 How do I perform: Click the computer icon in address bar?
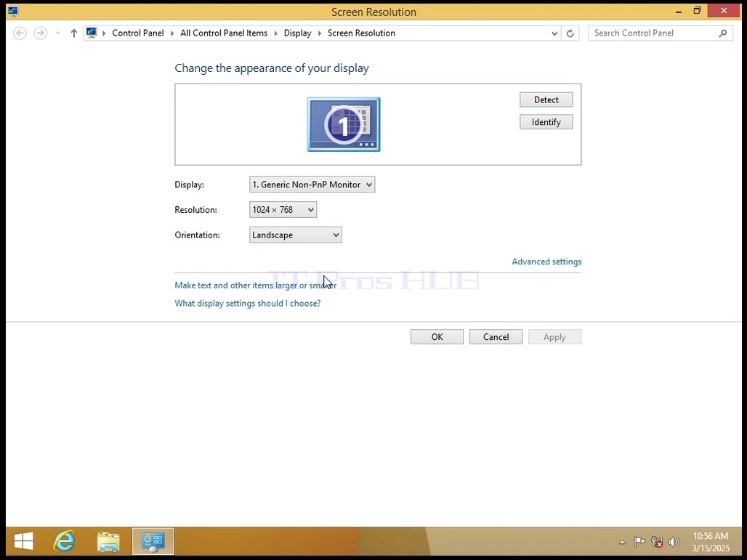92,33
